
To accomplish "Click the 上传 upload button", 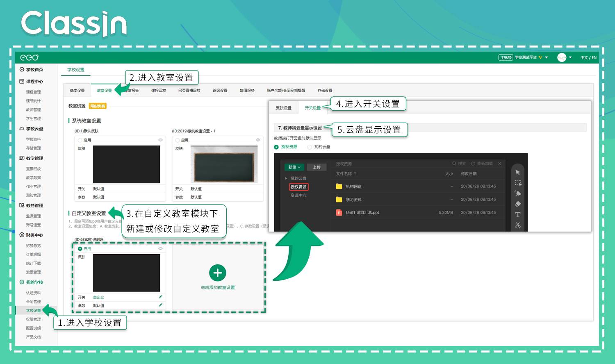I will click(317, 167).
